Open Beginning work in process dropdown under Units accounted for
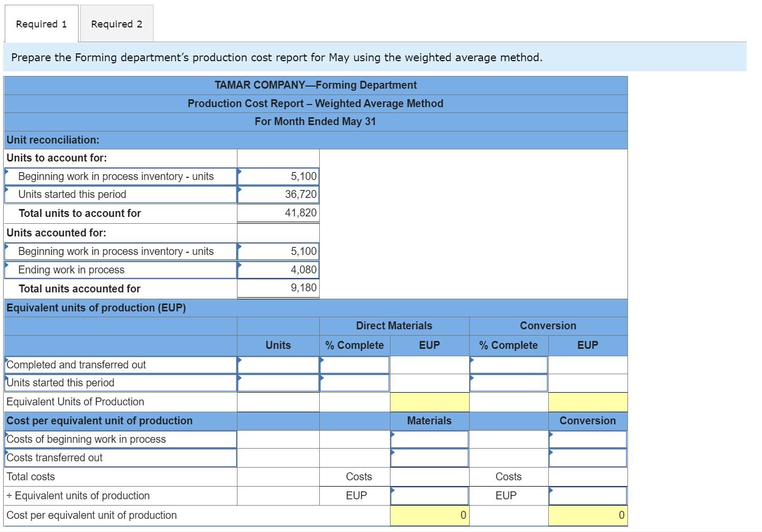 [x=121, y=251]
